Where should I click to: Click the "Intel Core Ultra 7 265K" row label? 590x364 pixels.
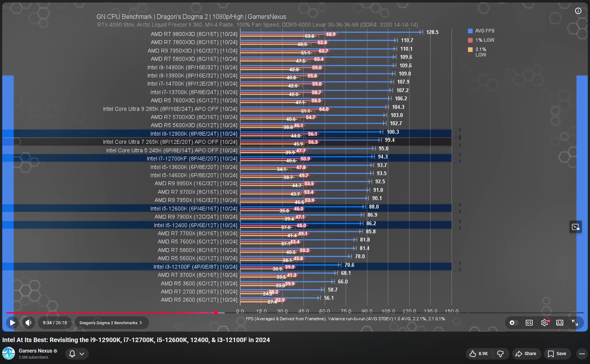point(170,142)
